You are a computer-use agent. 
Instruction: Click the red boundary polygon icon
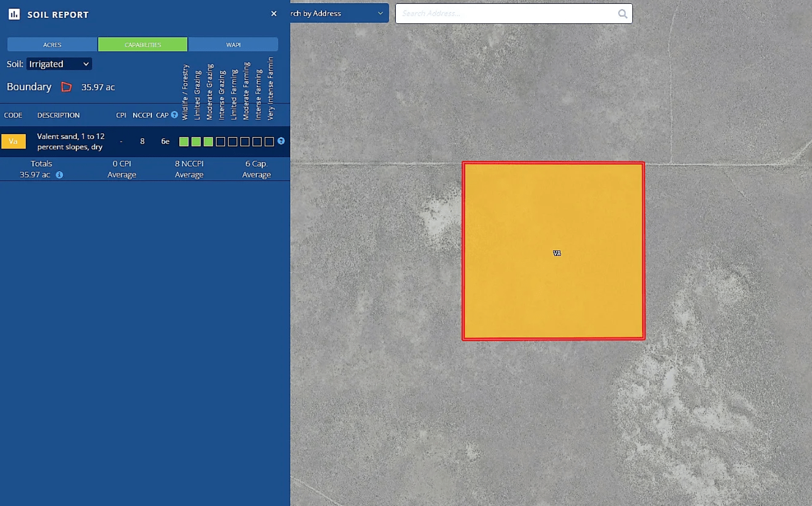tap(66, 86)
